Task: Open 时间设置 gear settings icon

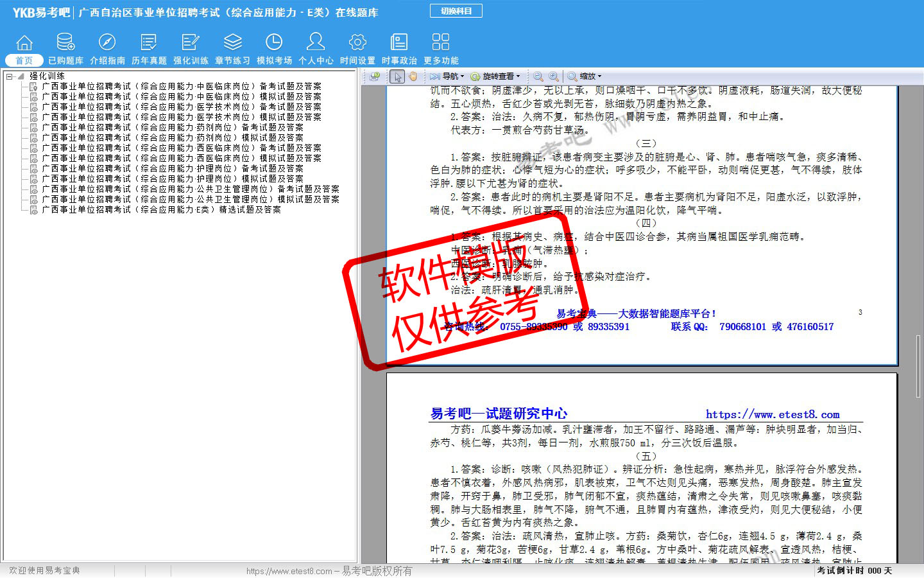Action: pyautogui.click(x=357, y=49)
